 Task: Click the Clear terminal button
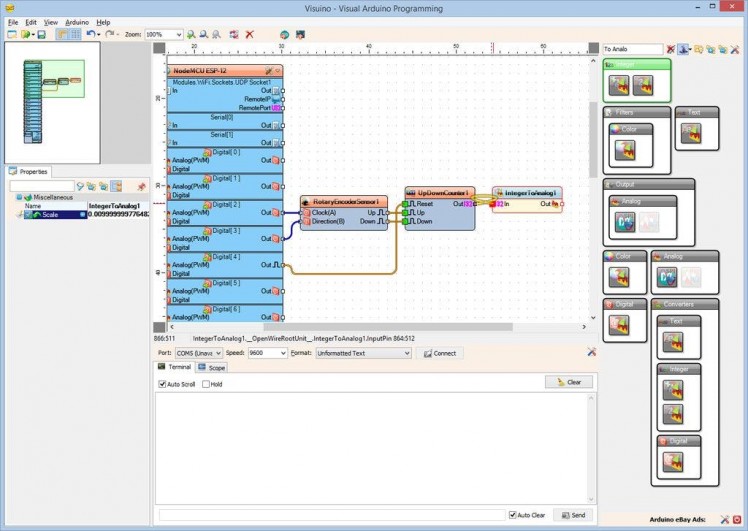[x=568, y=382]
